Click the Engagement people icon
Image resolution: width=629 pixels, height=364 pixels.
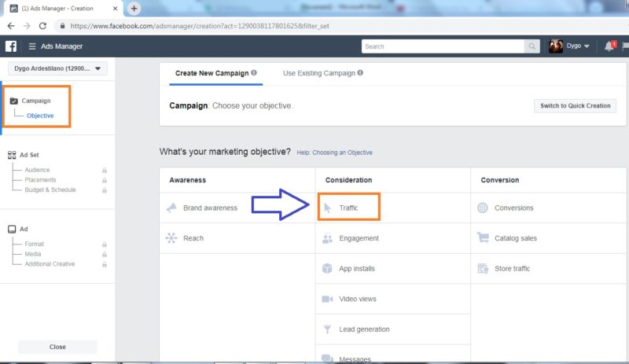tap(327, 238)
